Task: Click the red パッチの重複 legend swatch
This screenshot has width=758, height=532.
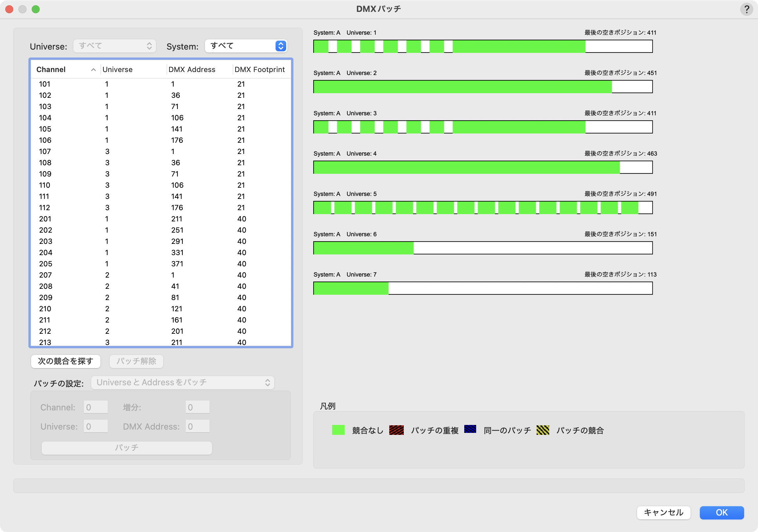Action: click(396, 430)
